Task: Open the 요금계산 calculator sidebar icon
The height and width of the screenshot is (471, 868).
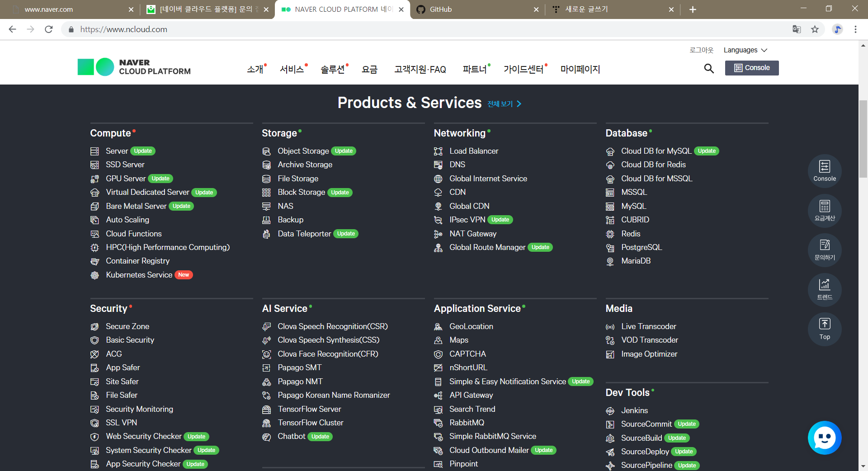Action: click(x=825, y=211)
